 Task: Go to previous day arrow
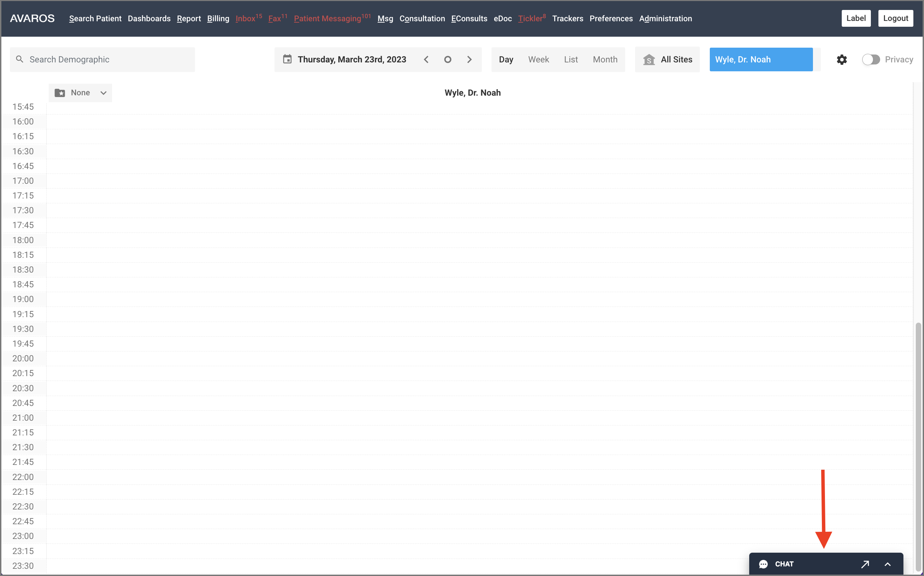pyautogui.click(x=426, y=59)
